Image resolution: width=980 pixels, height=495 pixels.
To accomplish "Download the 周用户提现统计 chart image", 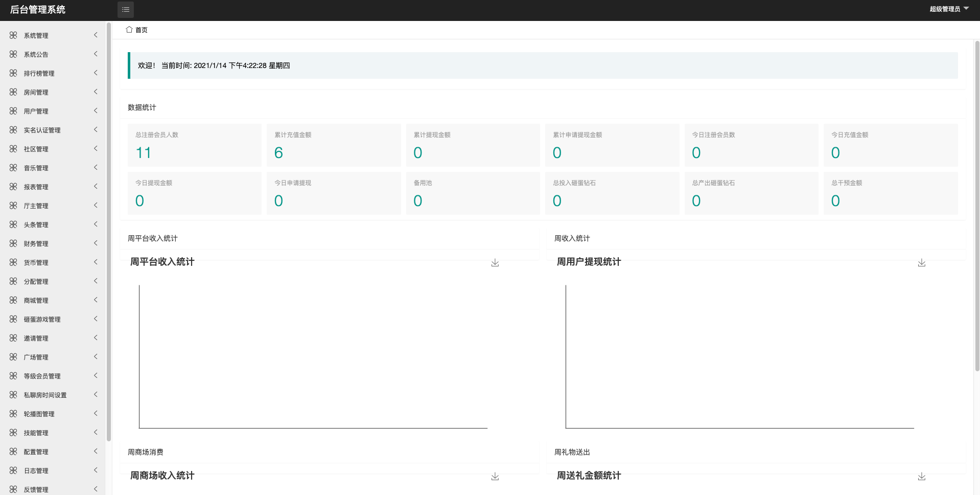I will (x=921, y=263).
